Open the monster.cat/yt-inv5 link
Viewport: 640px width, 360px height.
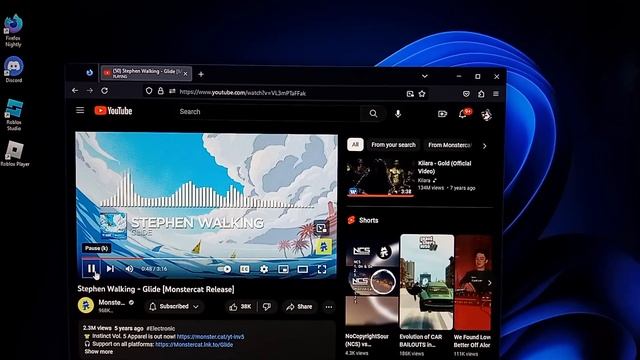coord(210,337)
